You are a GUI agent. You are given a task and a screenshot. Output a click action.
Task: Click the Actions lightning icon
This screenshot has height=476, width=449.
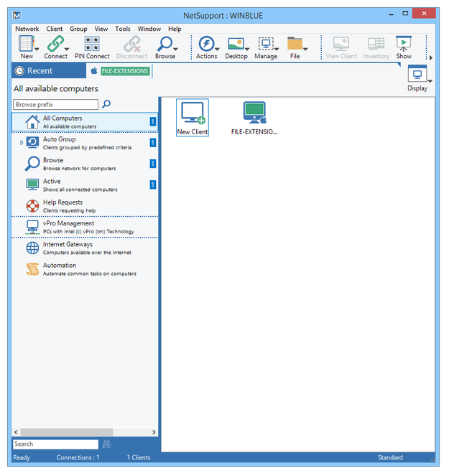(206, 43)
